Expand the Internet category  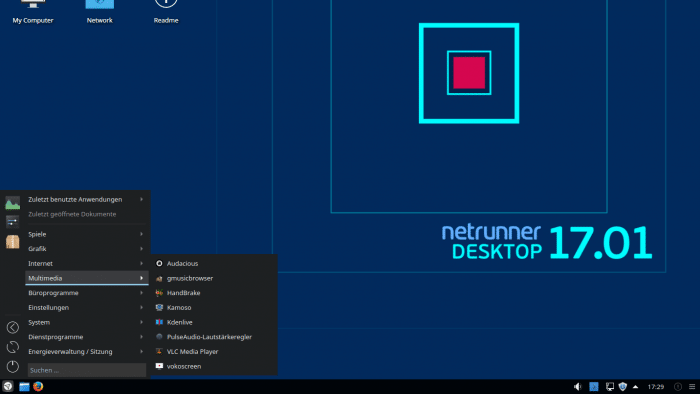pos(87,263)
